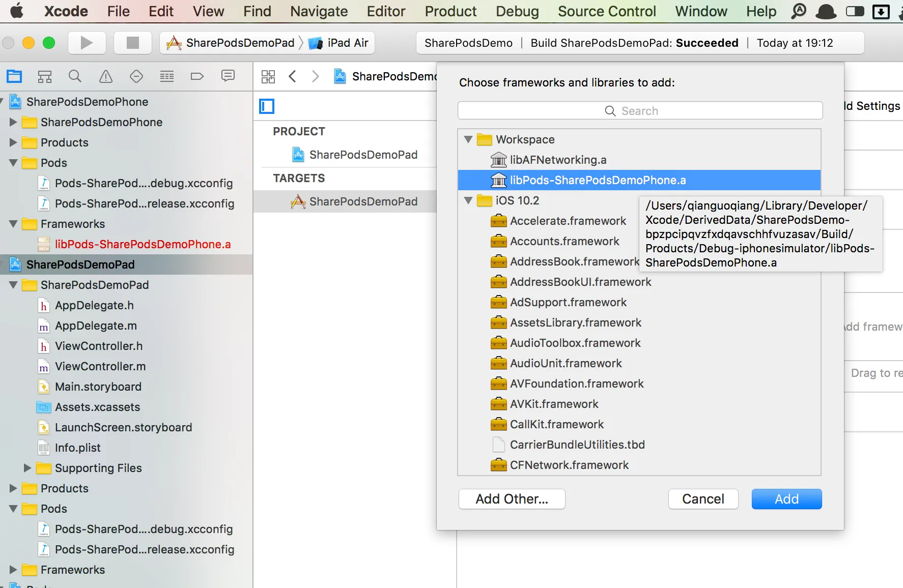Open the Debug menu

click(517, 11)
